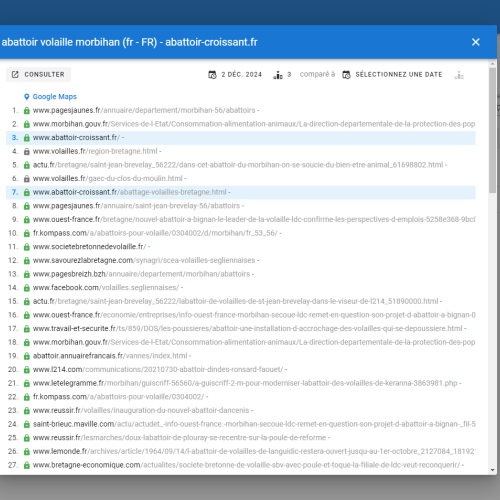Click grey padlock icon on result 4
The width and height of the screenshot is (500, 500).
click(27, 151)
